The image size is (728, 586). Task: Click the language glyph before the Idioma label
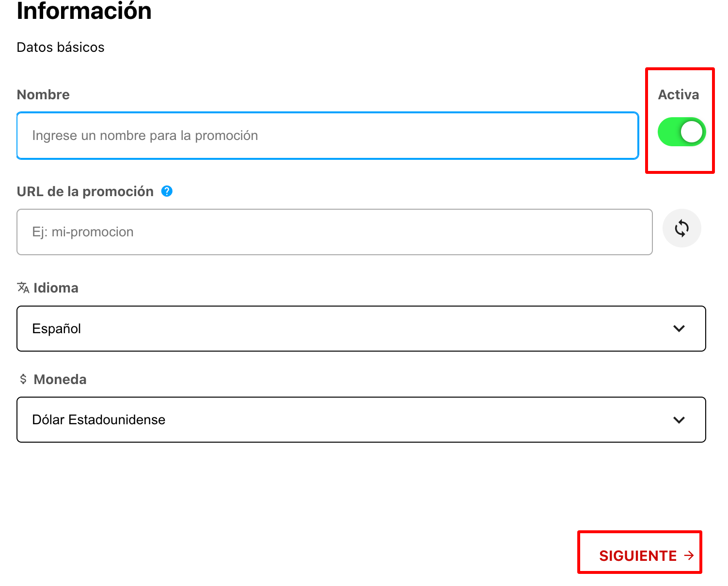pyautogui.click(x=23, y=287)
